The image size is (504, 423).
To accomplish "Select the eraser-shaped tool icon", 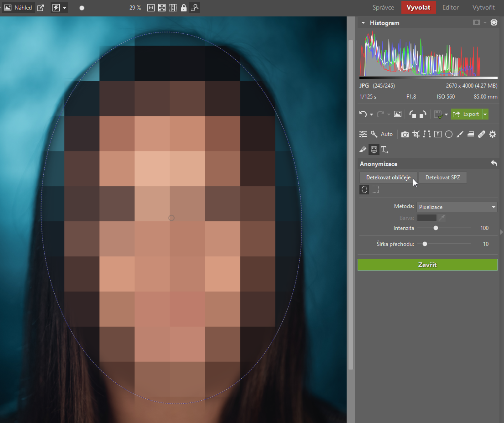I will 363,149.
